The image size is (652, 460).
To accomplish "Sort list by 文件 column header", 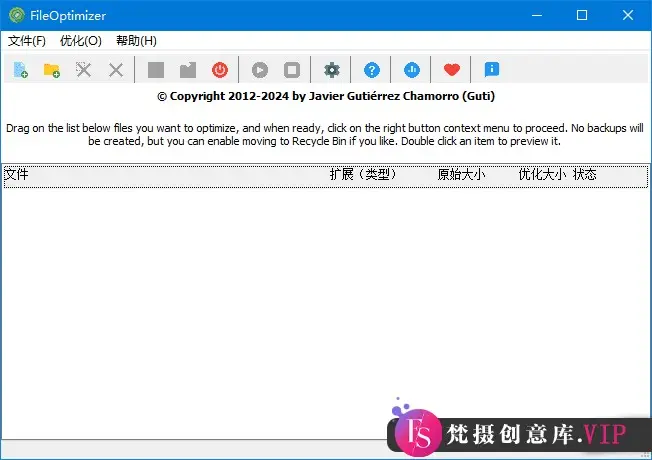I will tap(17, 174).
